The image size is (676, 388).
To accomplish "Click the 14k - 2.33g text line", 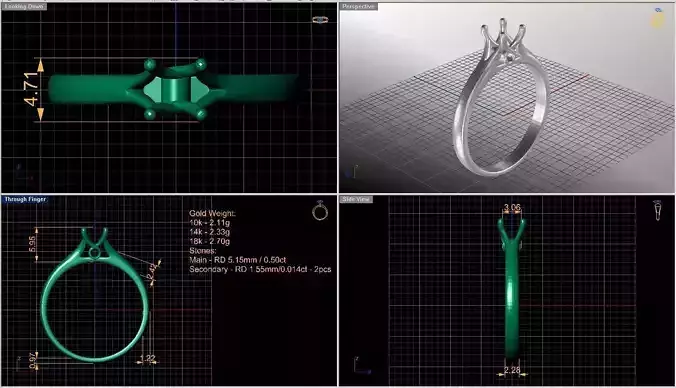I will point(210,232).
